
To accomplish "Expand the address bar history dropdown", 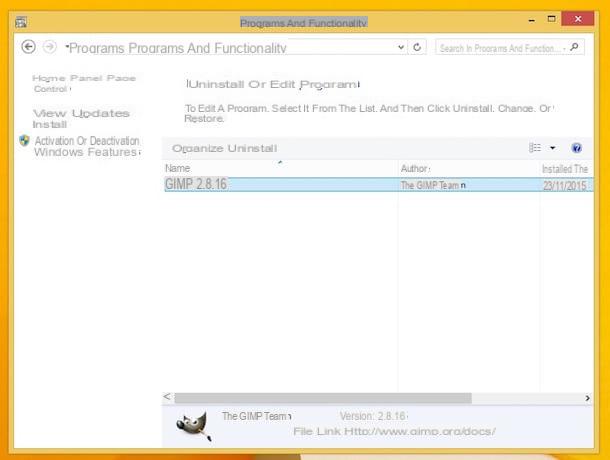I will pos(401,47).
